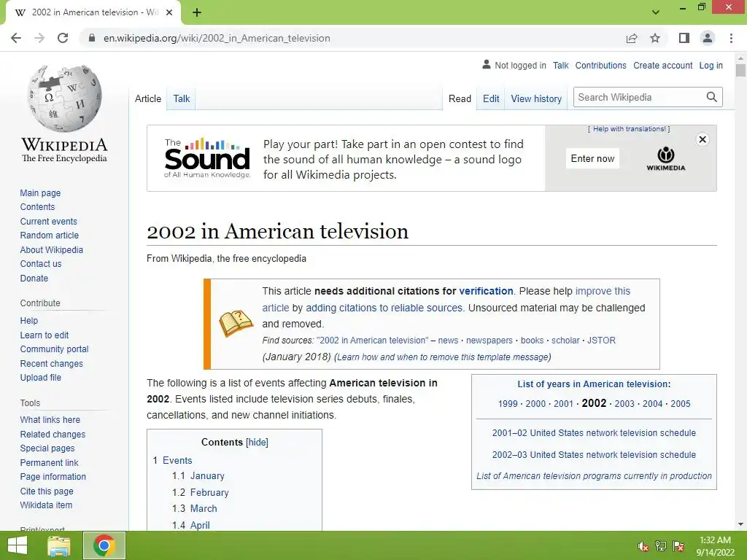Click the taskbar clock showing 1:32 AM
Screen dimensions: 747x560
point(715,546)
